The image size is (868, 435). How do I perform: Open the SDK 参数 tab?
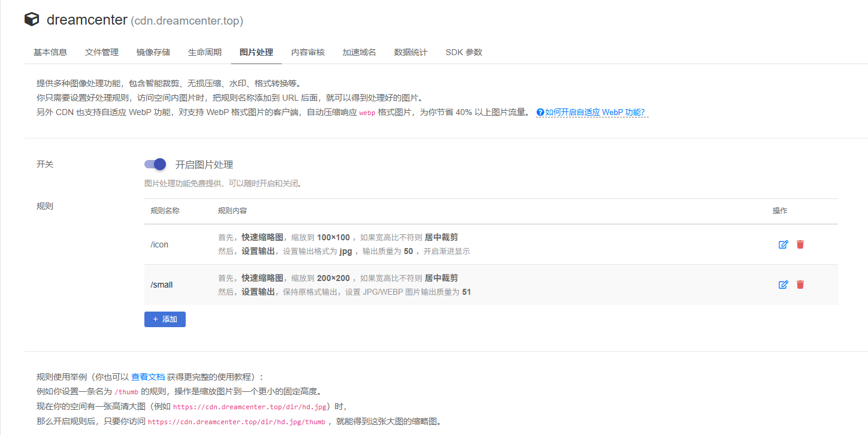pos(464,52)
